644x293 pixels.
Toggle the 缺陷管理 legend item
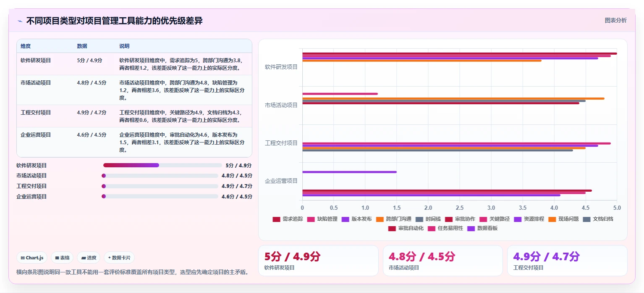pyautogui.click(x=322, y=219)
